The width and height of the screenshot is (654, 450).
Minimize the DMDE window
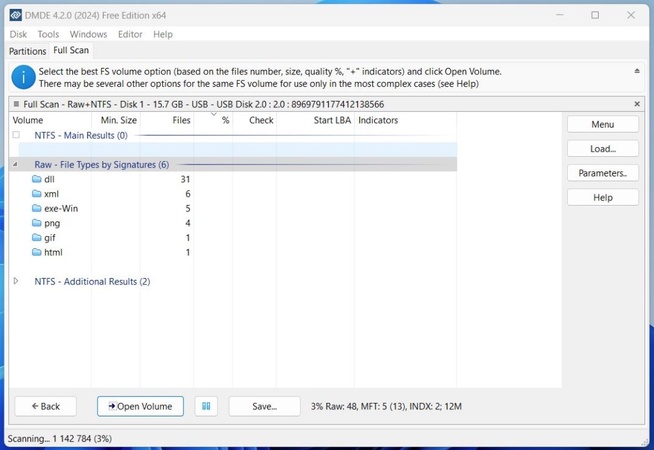pos(560,15)
